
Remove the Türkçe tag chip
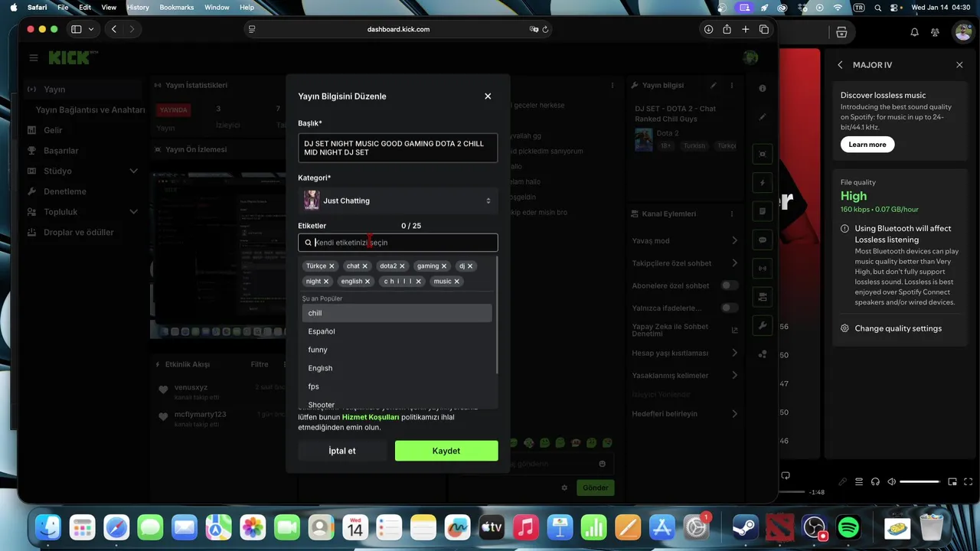click(x=332, y=266)
